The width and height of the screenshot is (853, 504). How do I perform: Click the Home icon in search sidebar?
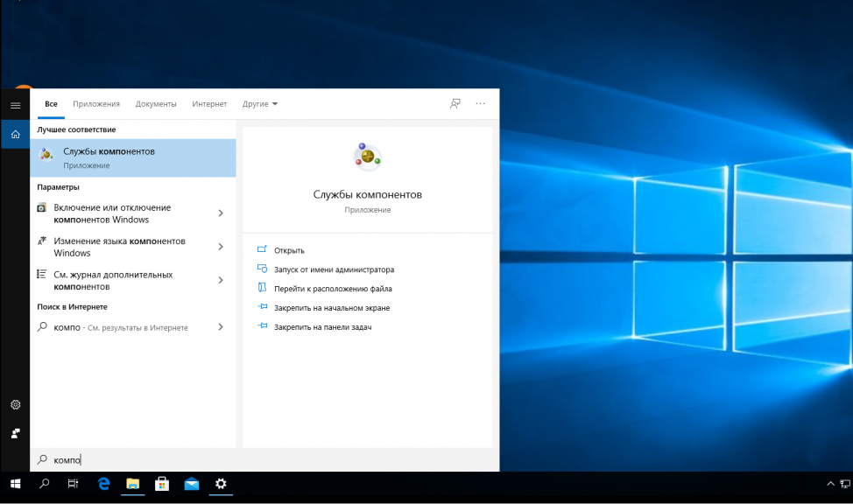[15, 134]
